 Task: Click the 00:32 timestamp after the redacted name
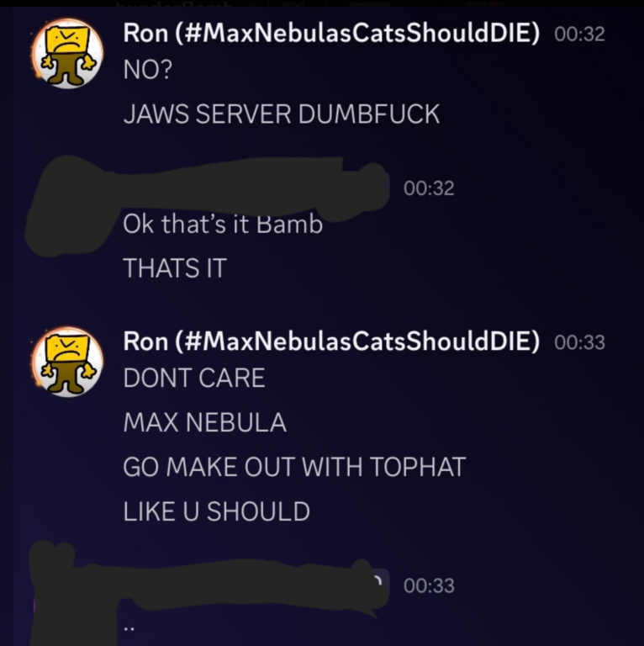(429, 188)
